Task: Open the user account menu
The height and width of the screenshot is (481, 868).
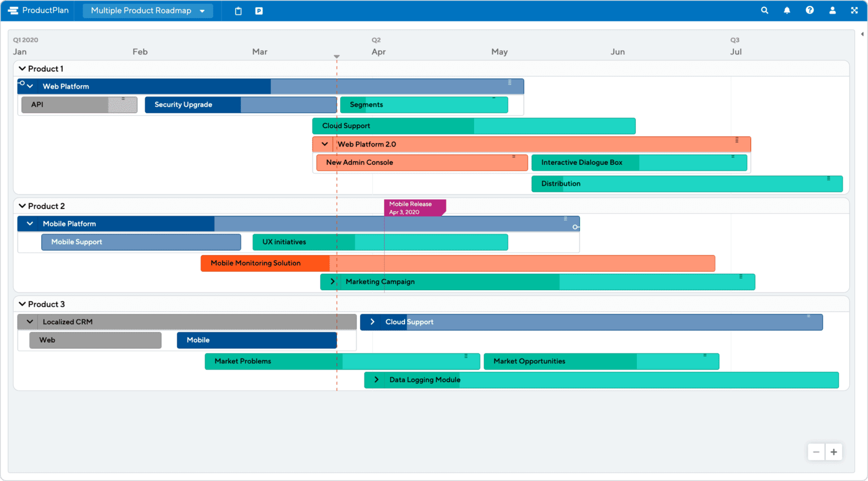Action: tap(832, 10)
